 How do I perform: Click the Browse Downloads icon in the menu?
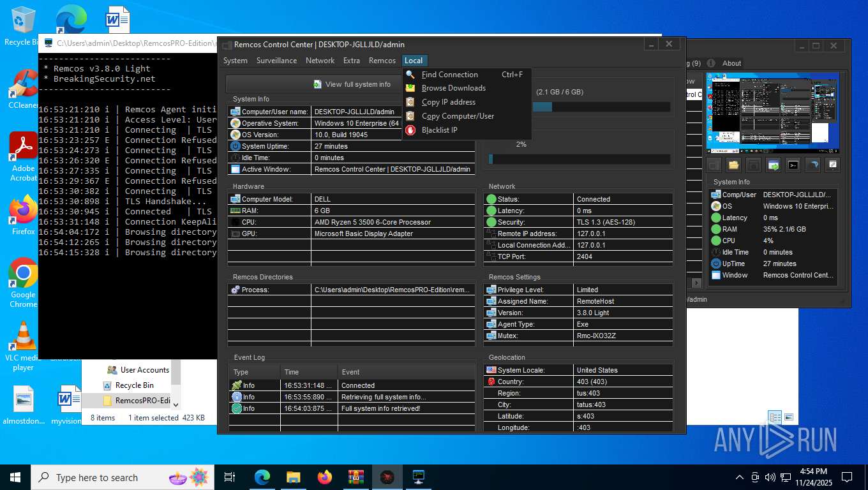(x=410, y=88)
